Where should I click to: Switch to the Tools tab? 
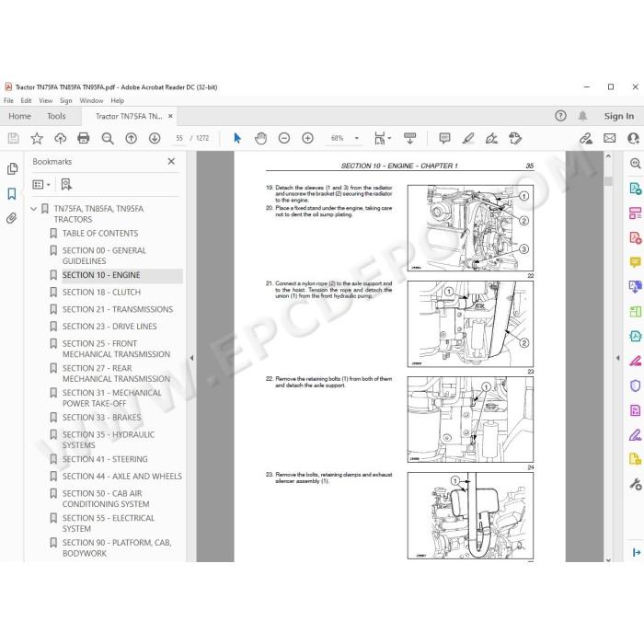pyautogui.click(x=56, y=116)
